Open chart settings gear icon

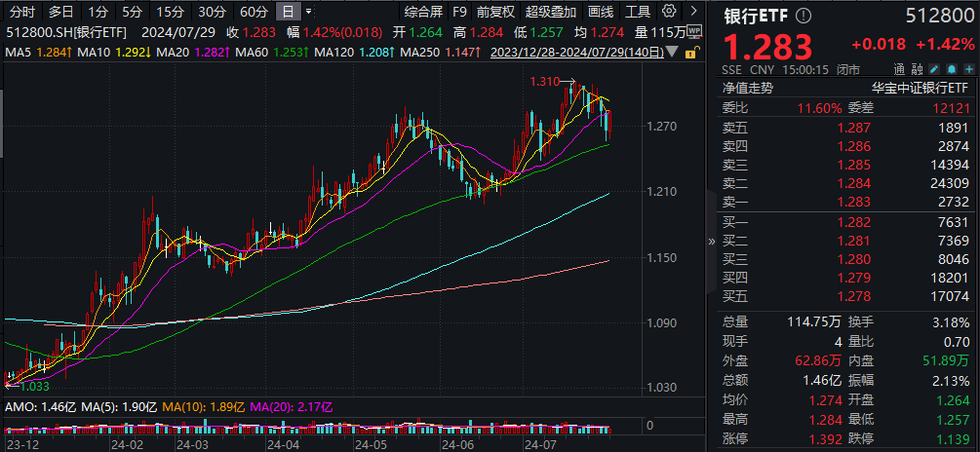point(668,13)
